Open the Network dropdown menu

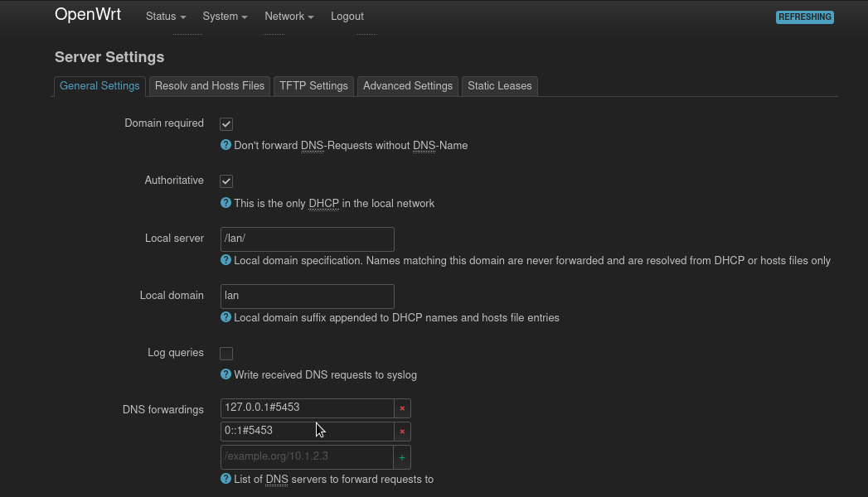pos(289,17)
